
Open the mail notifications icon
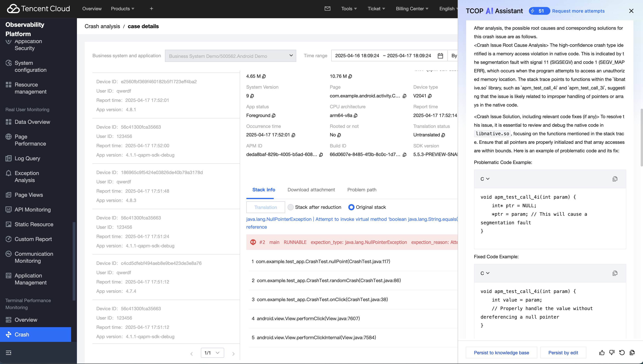pyautogui.click(x=327, y=9)
